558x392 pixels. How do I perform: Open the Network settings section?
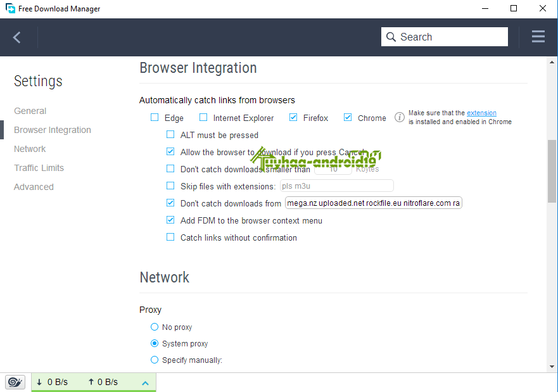[30, 148]
